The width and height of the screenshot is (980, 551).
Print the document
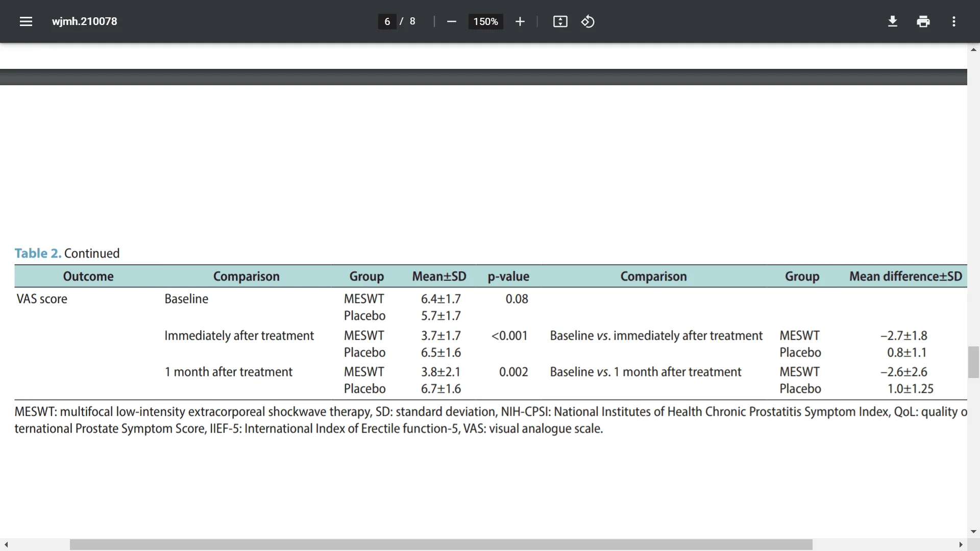click(923, 21)
